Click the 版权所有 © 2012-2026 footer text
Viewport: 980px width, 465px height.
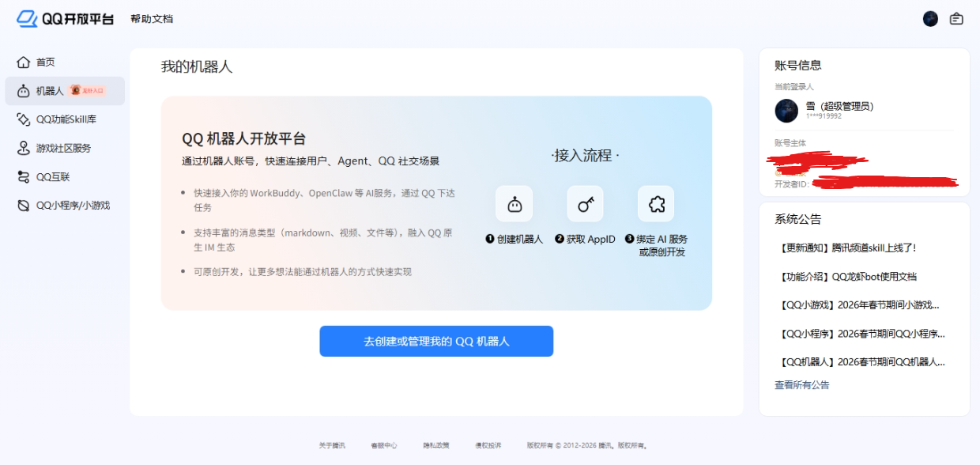pos(588,445)
